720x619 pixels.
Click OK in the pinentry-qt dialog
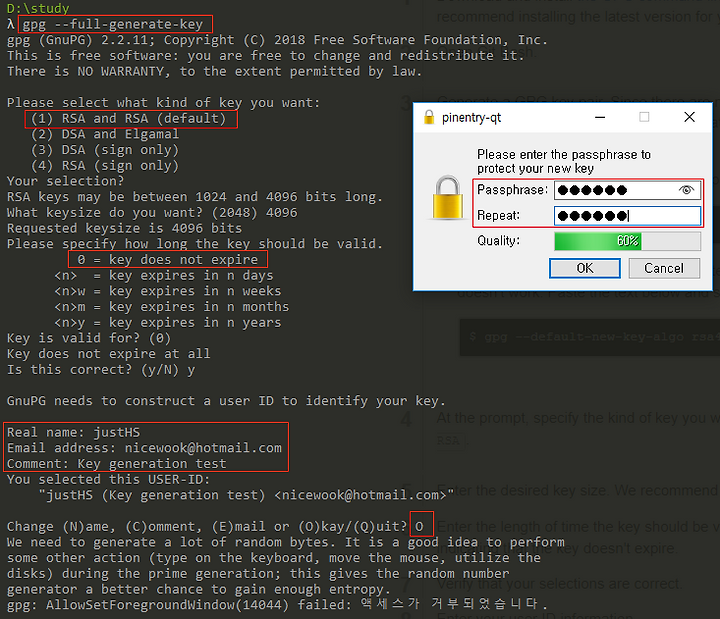(585, 268)
